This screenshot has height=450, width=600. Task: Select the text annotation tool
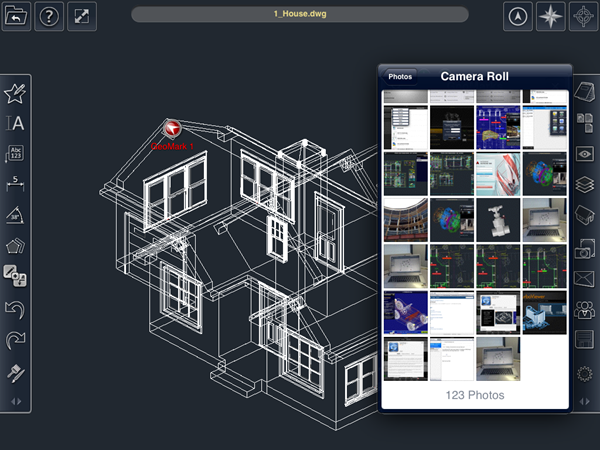click(x=15, y=124)
